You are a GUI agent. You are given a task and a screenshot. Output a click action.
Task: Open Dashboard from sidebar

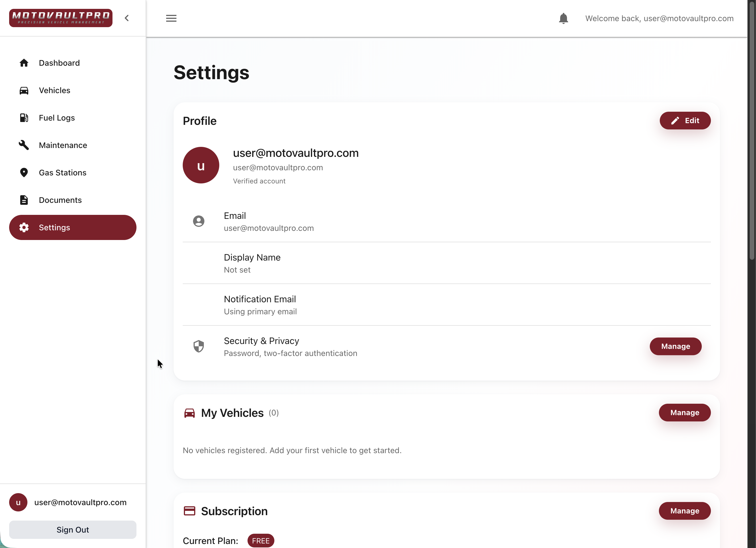pos(59,63)
